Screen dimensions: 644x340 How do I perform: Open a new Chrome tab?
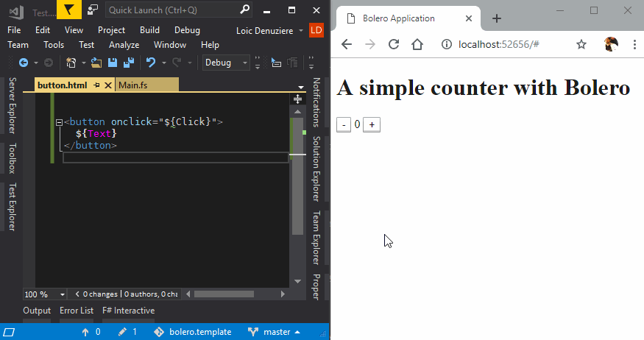(x=497, y=18)
